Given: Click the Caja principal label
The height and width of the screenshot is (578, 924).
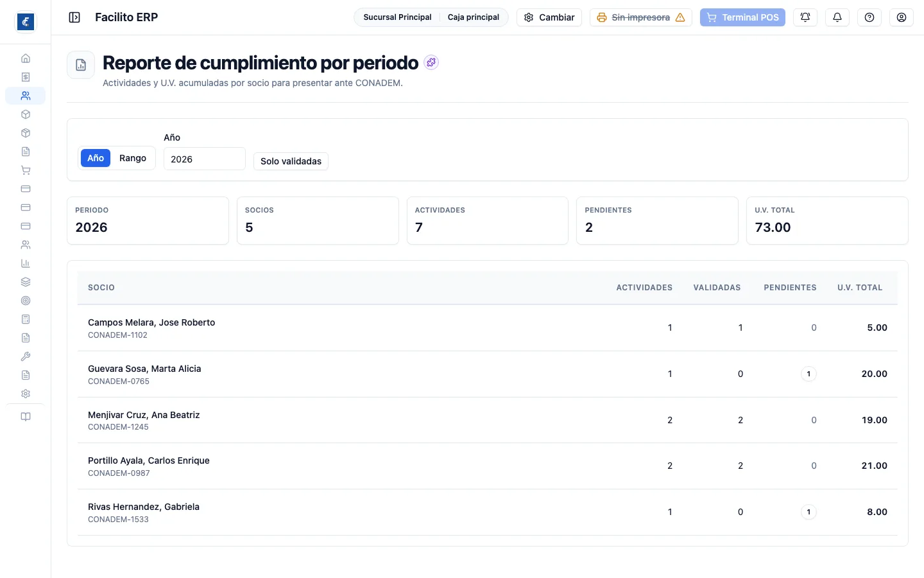Looking at the screenshot, I should 474,17.
